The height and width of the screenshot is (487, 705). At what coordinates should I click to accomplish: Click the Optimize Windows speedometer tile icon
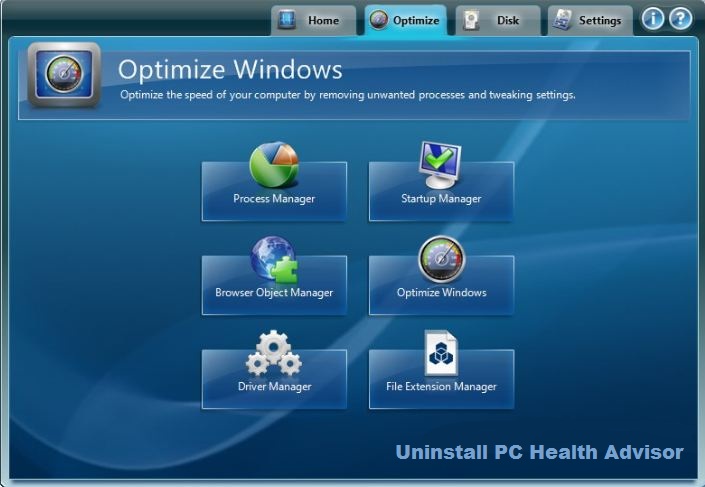pyautogui.click(x=442, y=260)
